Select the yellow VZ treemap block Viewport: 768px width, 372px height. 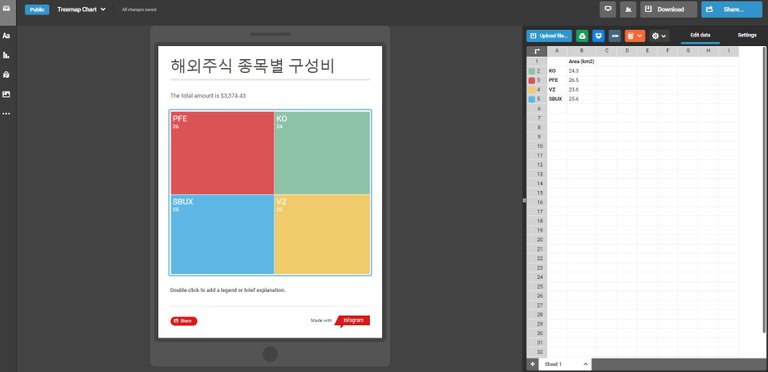click(x=322, y=234)
